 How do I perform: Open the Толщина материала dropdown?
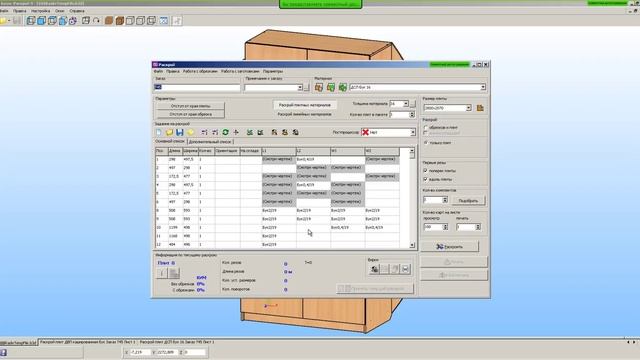coord(406,104)
